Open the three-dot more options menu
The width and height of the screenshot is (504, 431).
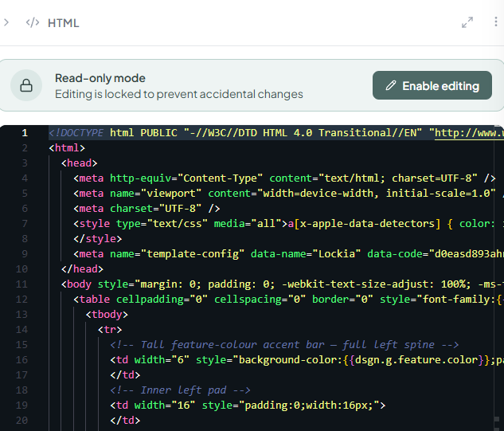click(x=496, y=22)
